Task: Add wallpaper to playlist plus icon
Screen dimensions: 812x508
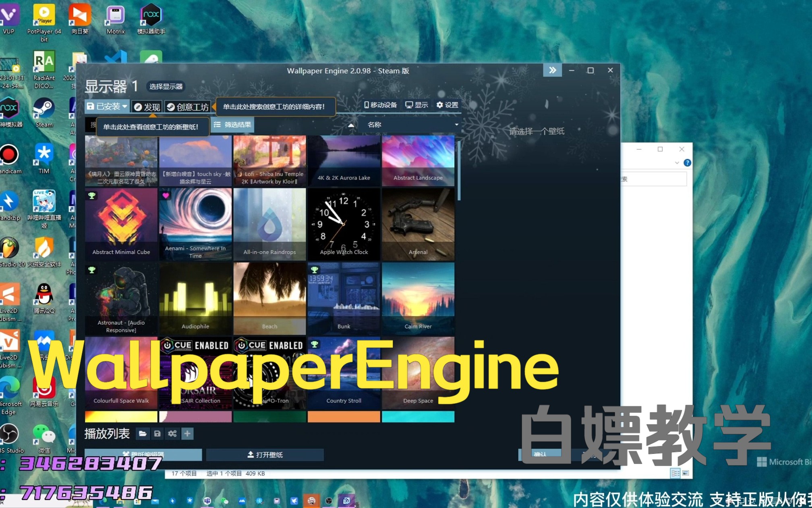Action: point(187,433)
